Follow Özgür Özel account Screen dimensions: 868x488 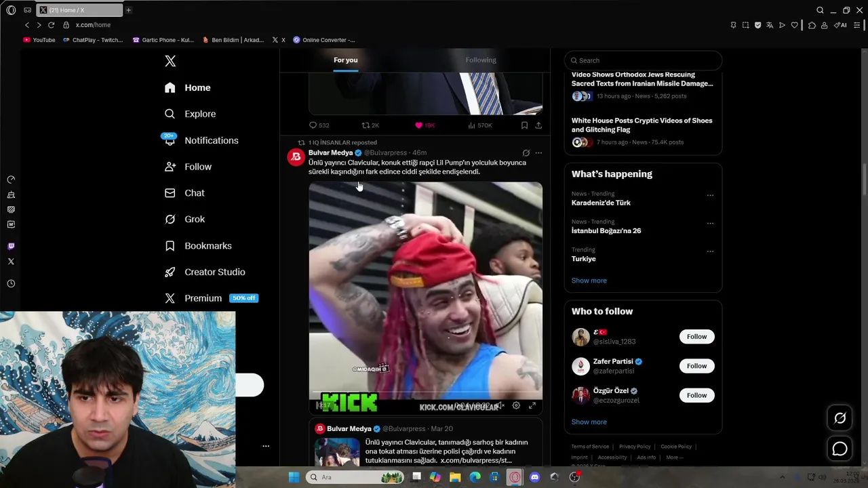click(696, 395)
